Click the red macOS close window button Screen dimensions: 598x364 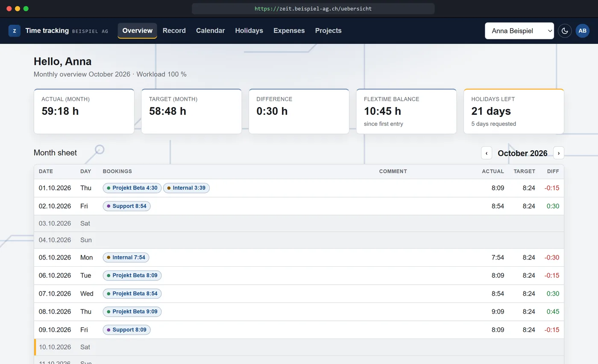point(9,9)
